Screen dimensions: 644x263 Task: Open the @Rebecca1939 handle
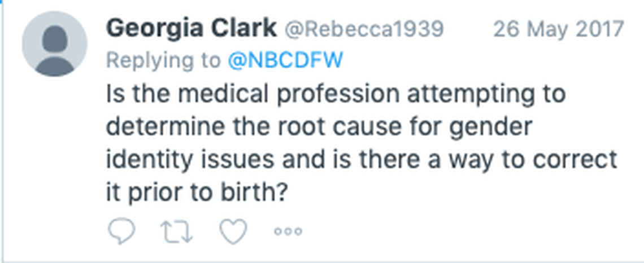click(x=363, y=28)
